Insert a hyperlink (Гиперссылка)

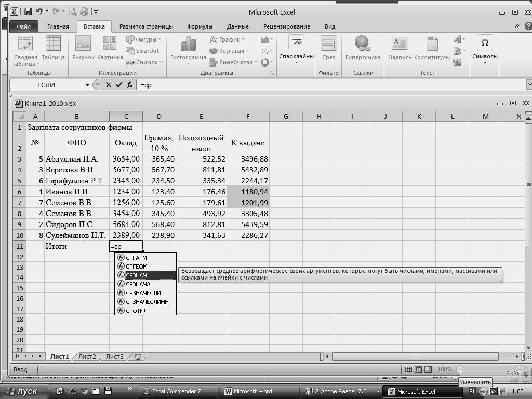pos(363,48)
